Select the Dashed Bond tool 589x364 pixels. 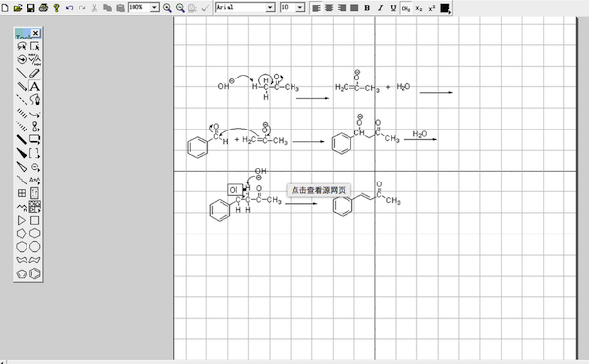point(22,99)
